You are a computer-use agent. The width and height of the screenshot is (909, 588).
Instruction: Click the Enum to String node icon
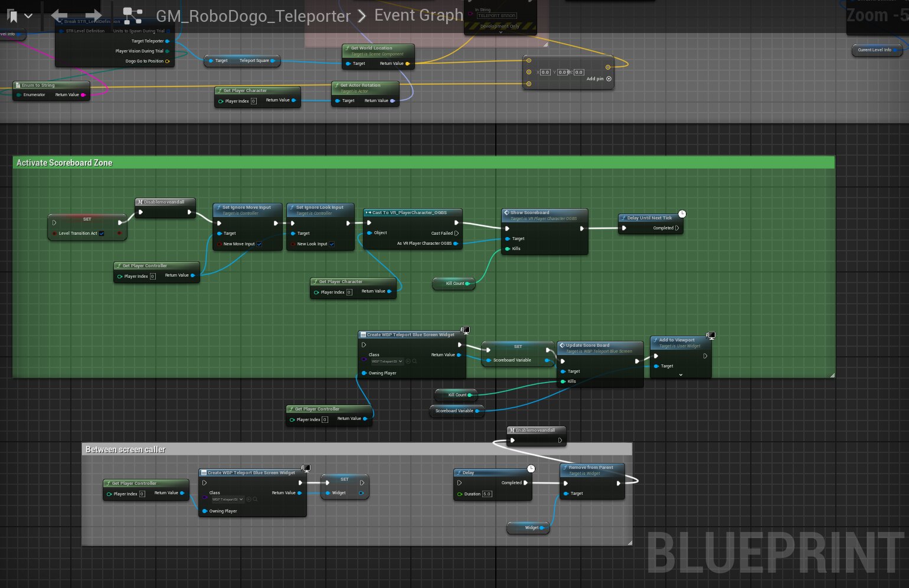18,85
